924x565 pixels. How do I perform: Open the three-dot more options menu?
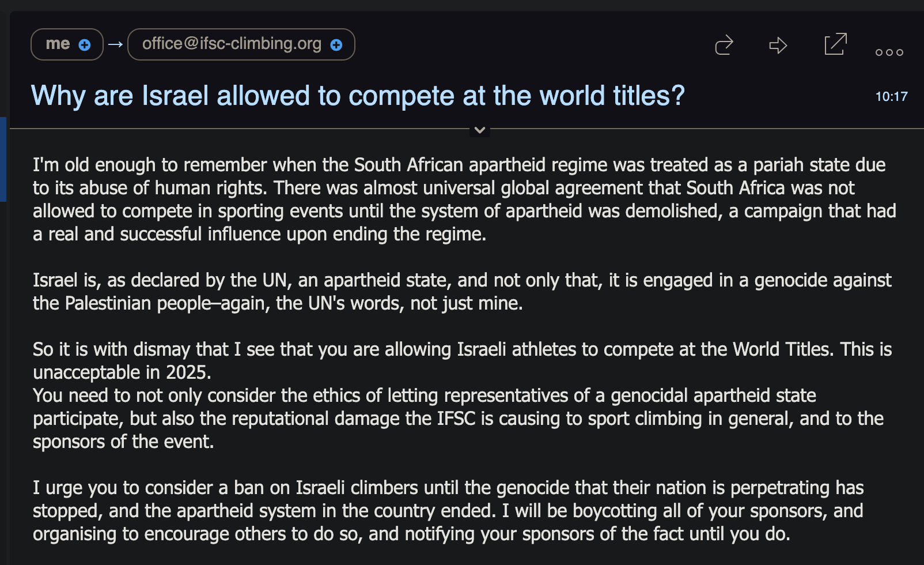[x=889, y=52]
